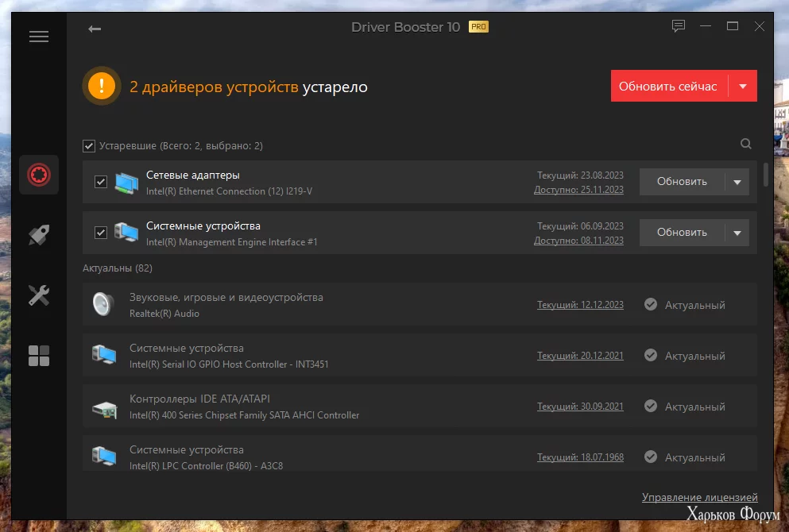Expand the 'Обновить сейчас' dropdown arrow
The image size is (789, 532).
click(743, 86)
